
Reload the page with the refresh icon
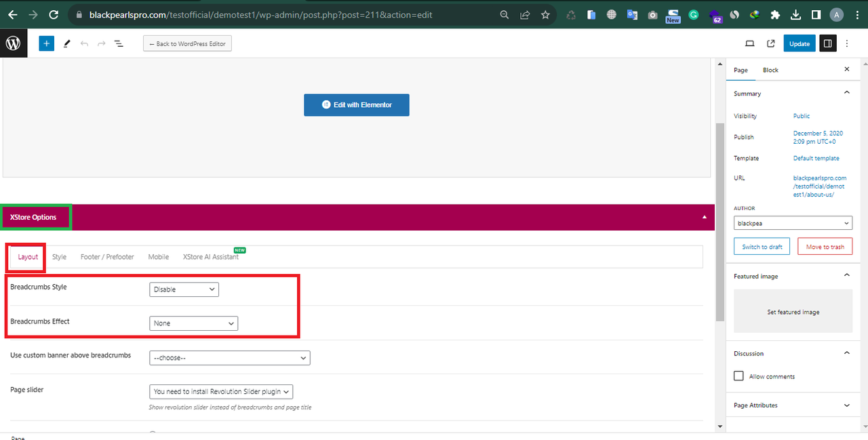(x=53, y=14)
